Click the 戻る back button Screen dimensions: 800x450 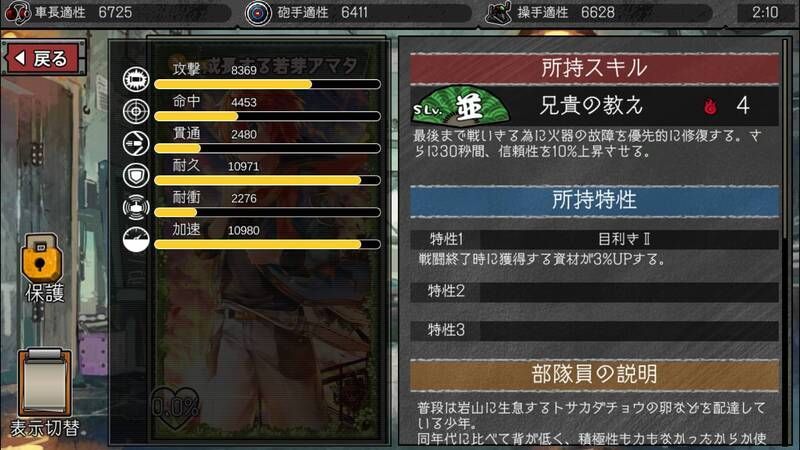tap(43, 58)
